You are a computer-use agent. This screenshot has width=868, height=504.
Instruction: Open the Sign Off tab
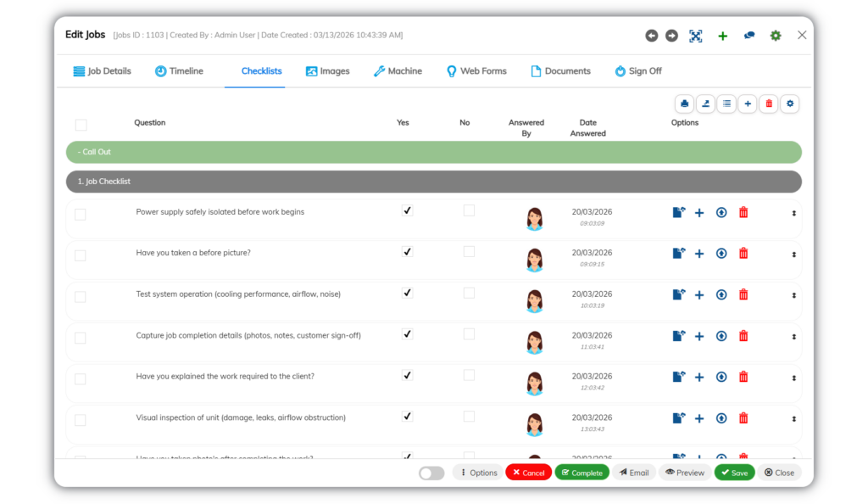[x=638, y=71]
